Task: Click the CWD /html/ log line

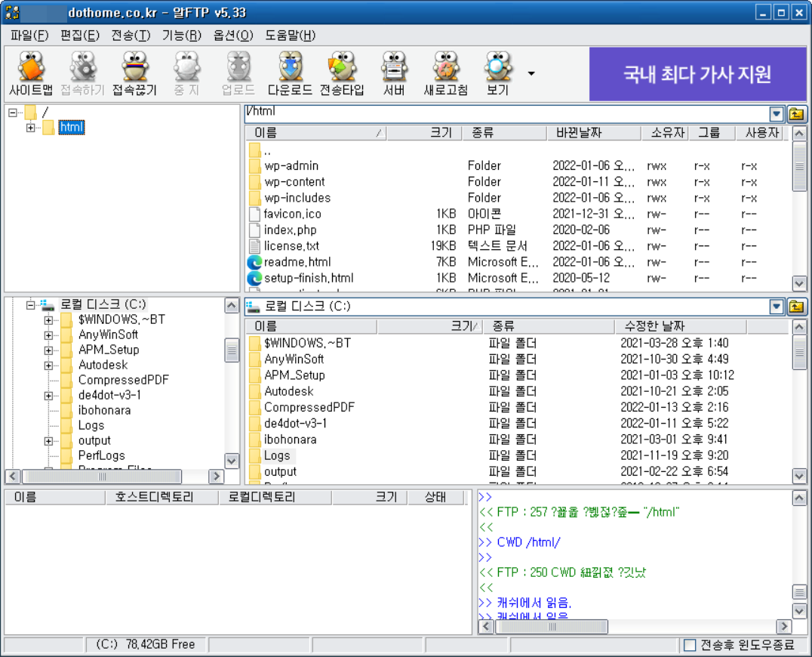Action: (528, 542)
